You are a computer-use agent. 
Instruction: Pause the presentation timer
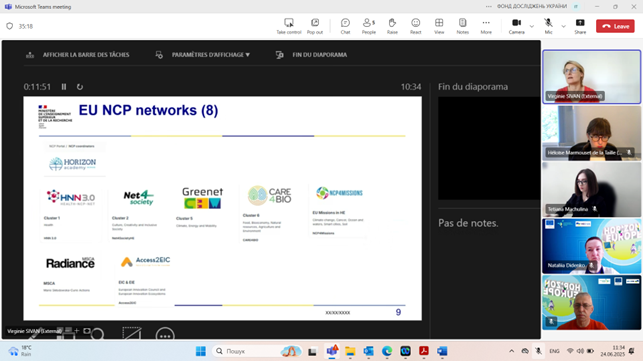click(64, 87)
